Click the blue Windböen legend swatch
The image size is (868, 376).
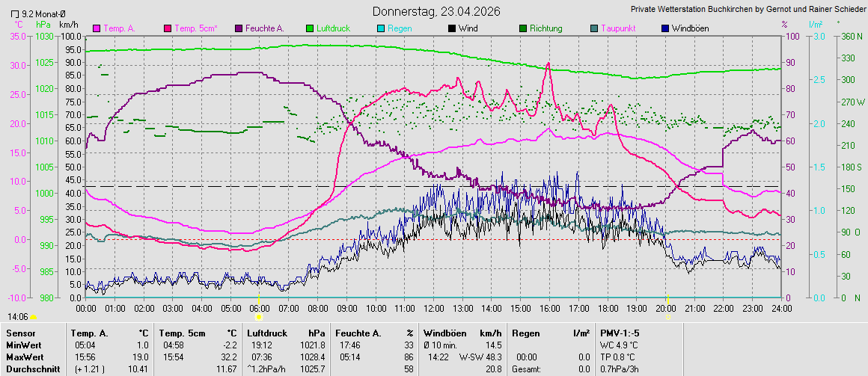[x=665, y=28]
